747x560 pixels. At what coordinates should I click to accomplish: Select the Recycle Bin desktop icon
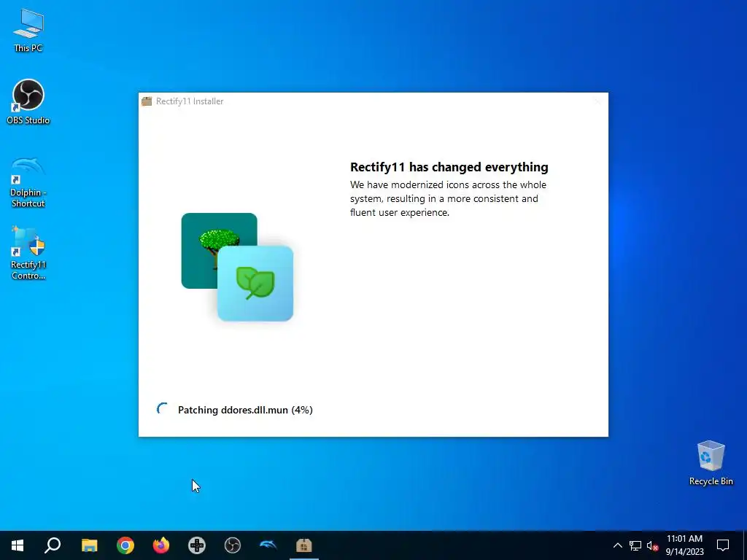[711, 463]
